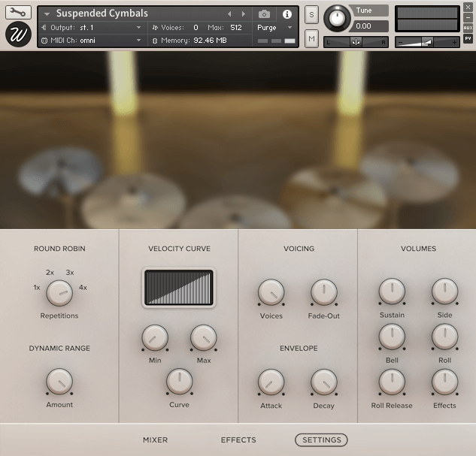Go to previous instrument with left arrow

(x=229, y=14)
